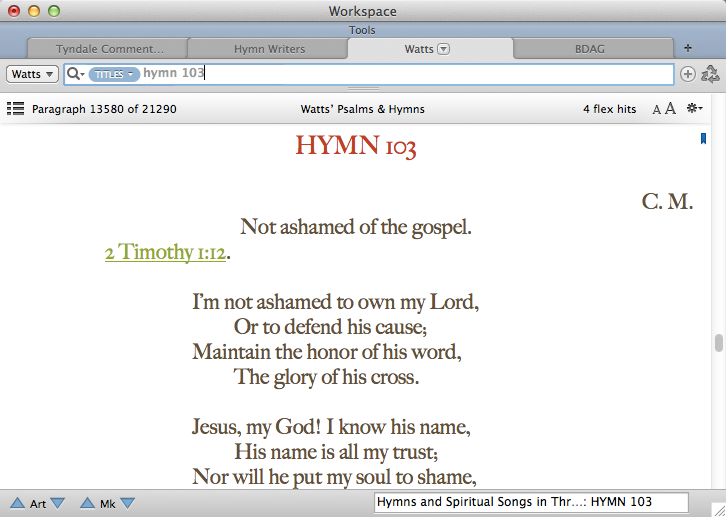This screenshot has height=517, width=726.
Task: Click line "Jesus, my God! I know his name,"
Action: click(x=331, y=427)
